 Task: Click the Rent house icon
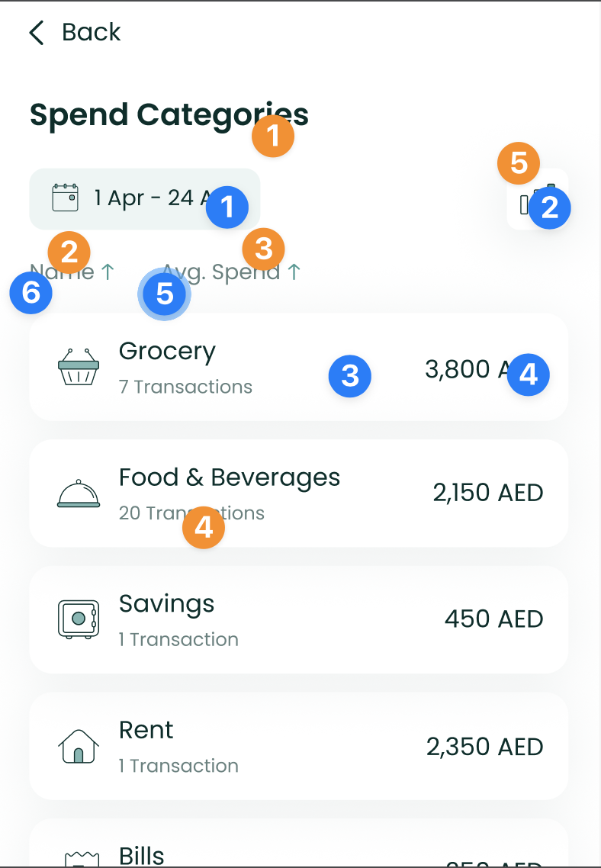coord(79,746)
